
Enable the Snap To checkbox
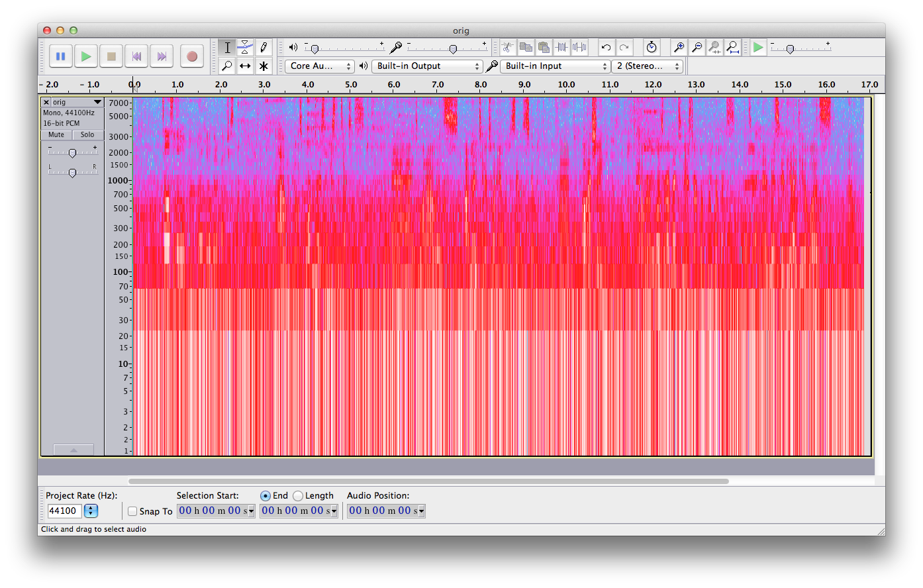[132, 511]
